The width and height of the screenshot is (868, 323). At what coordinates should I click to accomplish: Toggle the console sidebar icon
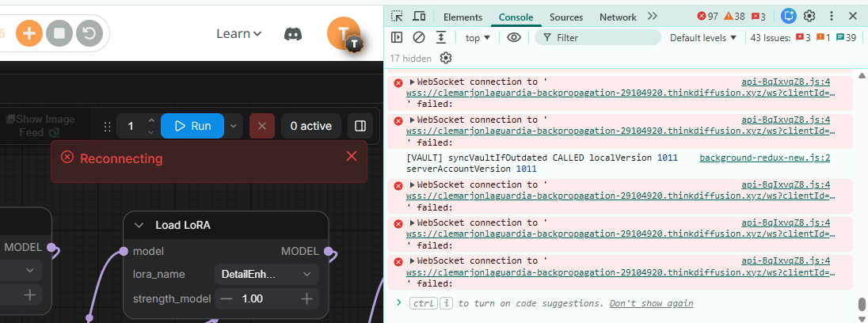tap(396, 38)
